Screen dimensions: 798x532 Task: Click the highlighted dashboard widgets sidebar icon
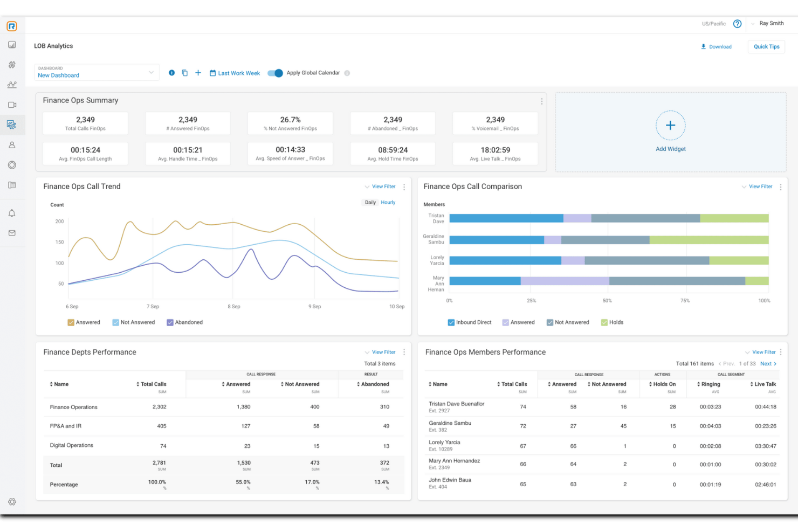[12, 125]
